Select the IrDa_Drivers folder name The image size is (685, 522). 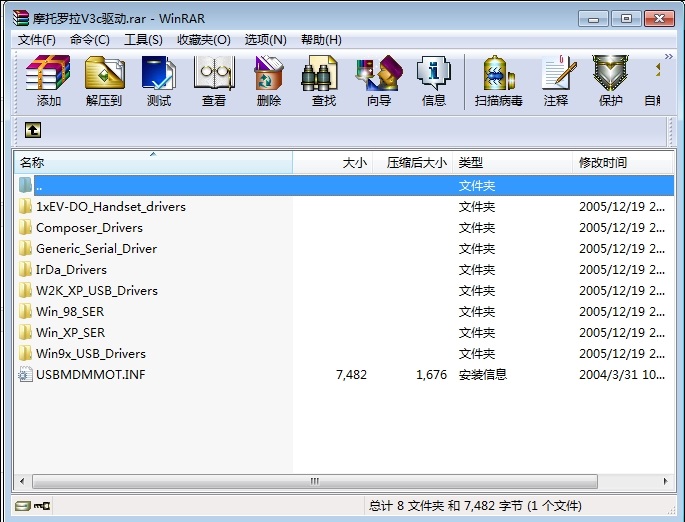point(71,270)
